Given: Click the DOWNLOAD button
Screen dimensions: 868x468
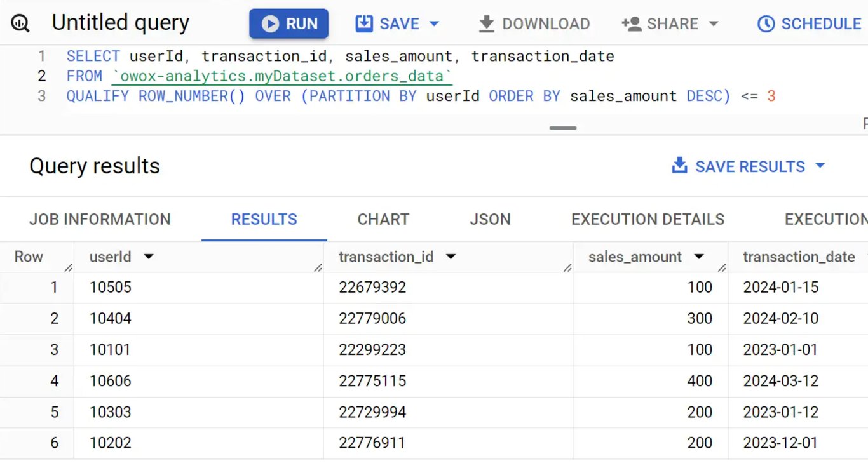Looking at the screenshot, I should click(x=534, y=24).
